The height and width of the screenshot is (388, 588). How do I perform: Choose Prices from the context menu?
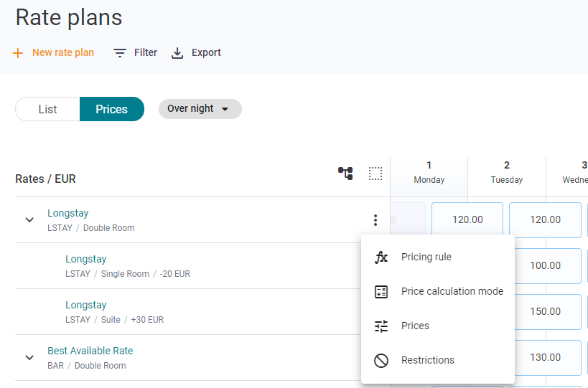click(438, 326)
